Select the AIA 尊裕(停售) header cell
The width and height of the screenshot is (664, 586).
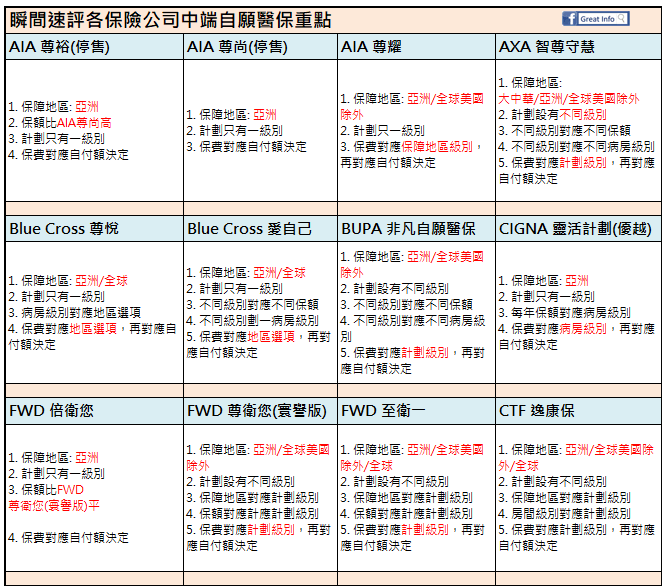(x=94, y=47)
